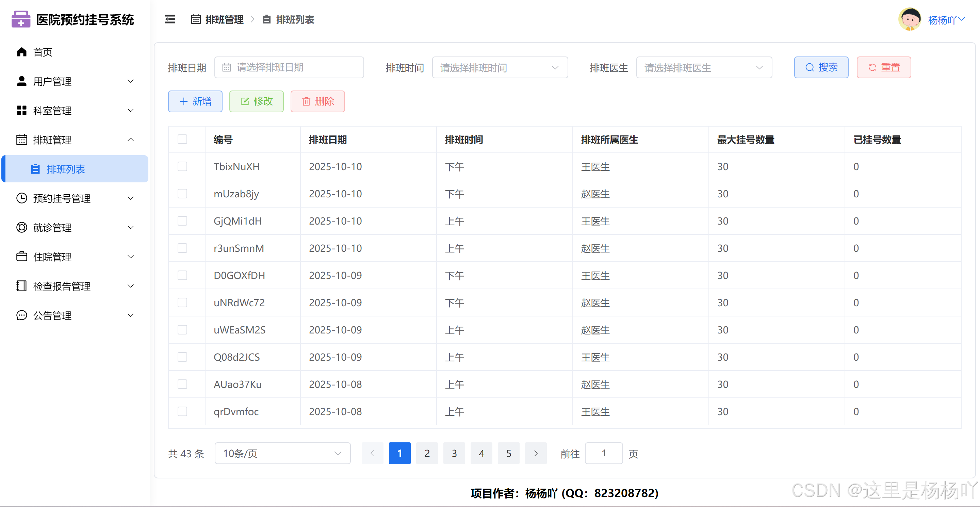Click the 就诊管理 lifebuoy icon
980x507 pixels.
coord(22,227)
